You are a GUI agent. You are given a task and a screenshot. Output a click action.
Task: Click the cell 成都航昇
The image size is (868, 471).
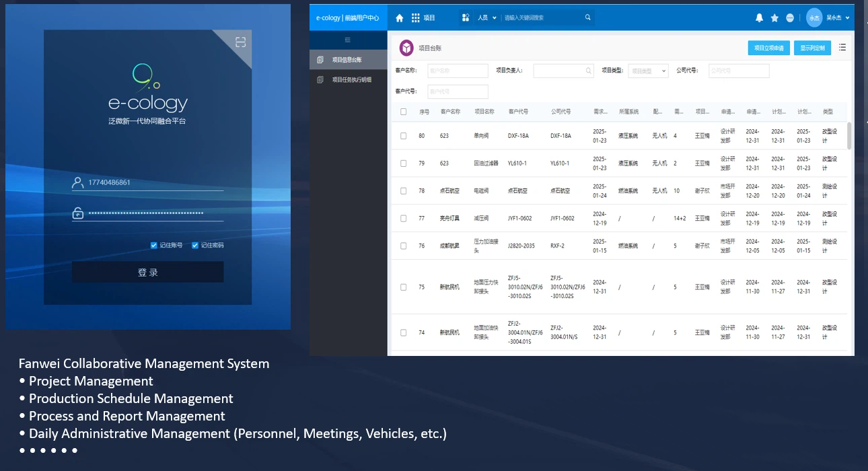(449, 246)
